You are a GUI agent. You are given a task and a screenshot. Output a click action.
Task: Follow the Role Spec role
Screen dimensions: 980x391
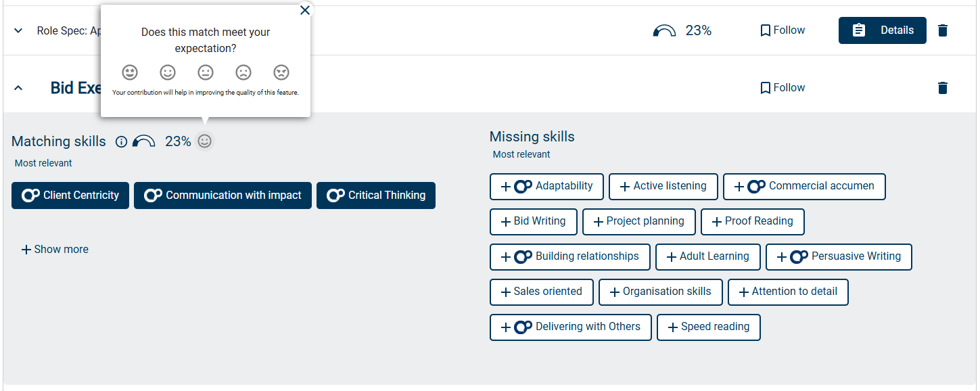click(783, 30)
